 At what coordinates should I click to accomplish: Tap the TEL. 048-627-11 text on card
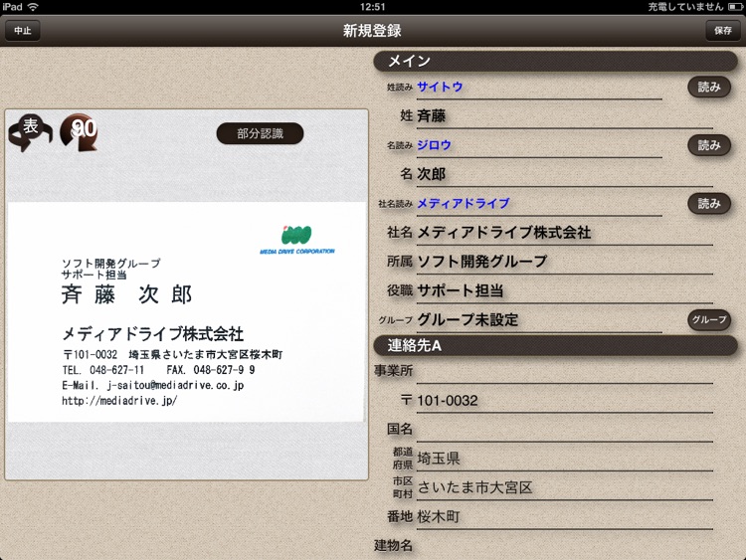[x=102, y=370]
